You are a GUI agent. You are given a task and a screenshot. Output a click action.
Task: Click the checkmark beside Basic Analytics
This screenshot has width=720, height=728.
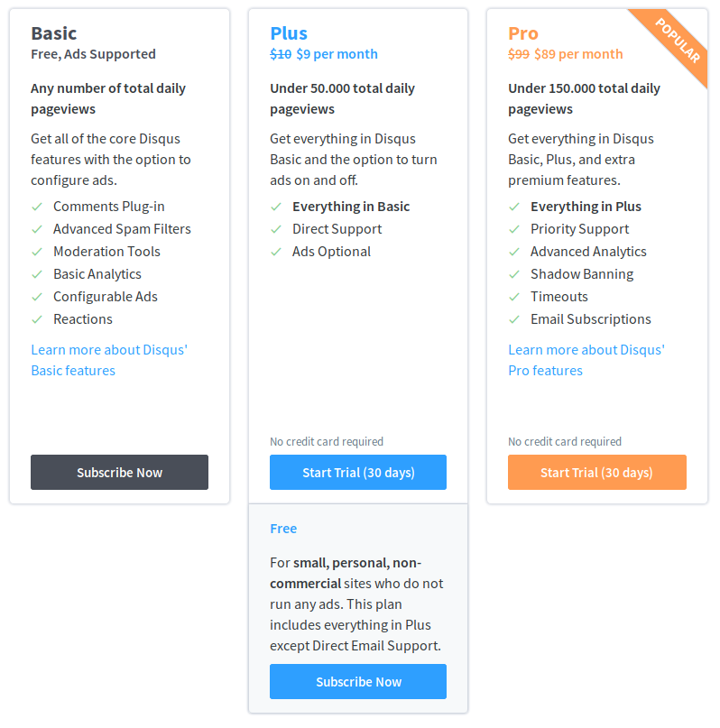point(38,273)
